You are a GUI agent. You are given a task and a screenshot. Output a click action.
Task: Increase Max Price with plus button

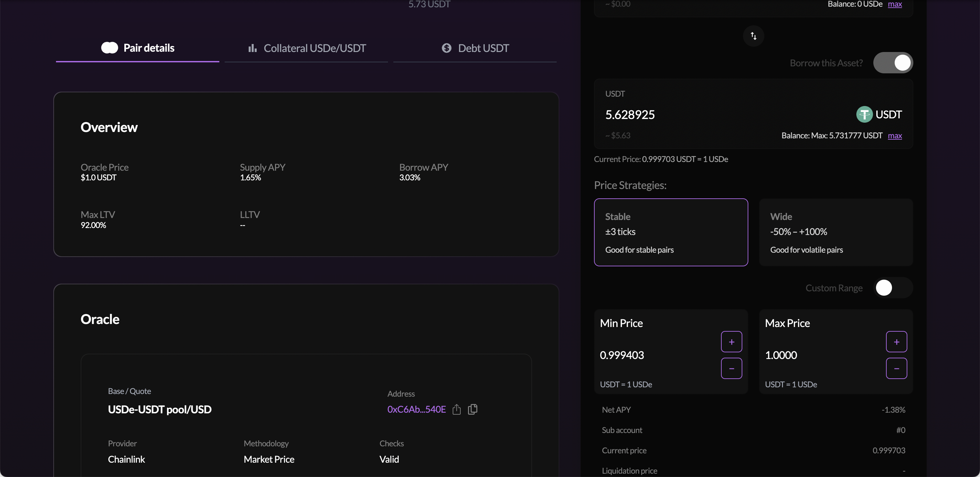(896, 342)
